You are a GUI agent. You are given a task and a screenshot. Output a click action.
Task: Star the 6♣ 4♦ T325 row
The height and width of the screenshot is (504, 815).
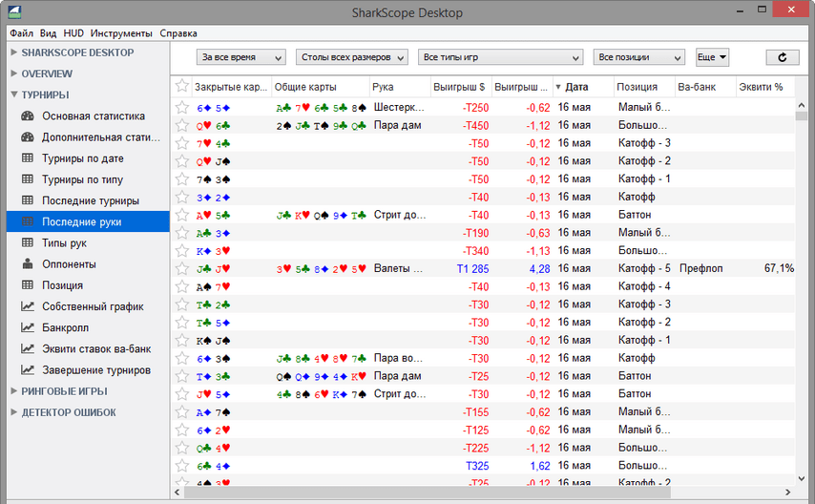point(181,466)
